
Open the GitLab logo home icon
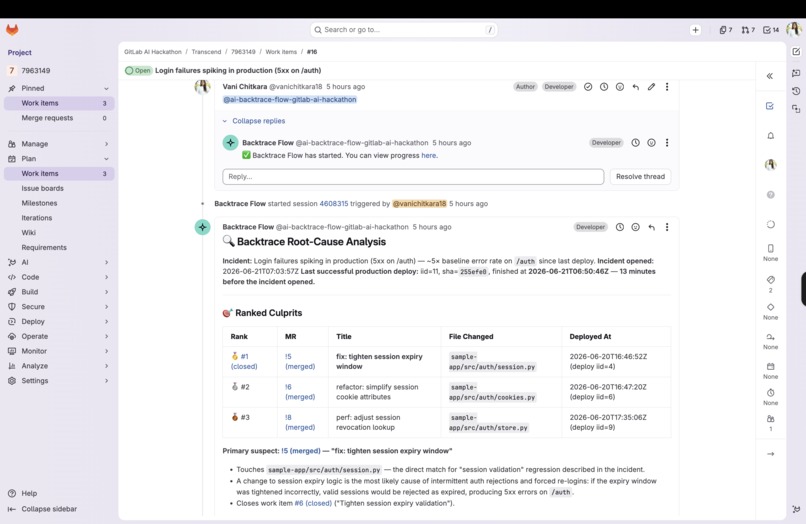(x=12, y=30)
